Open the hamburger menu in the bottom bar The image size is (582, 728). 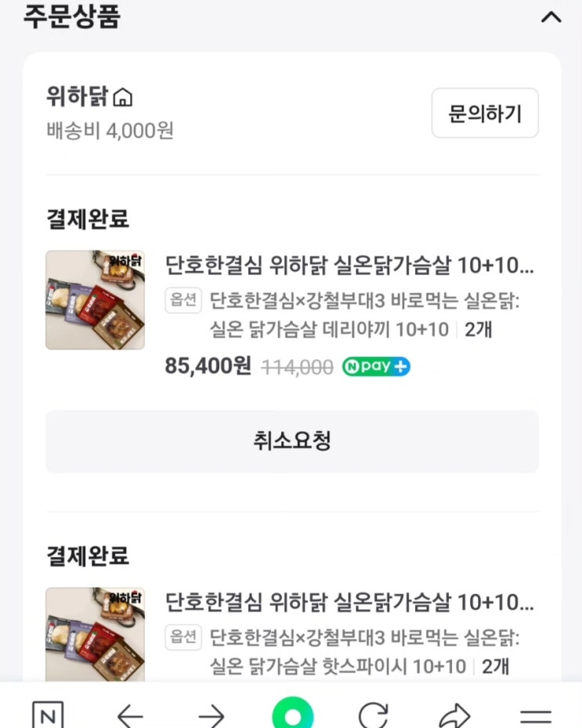point(536,715)
